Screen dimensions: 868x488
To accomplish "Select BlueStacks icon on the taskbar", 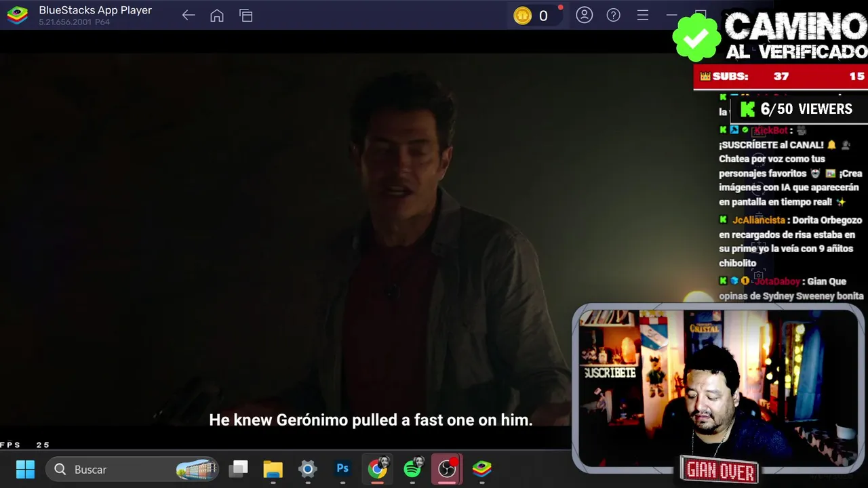I will [x=482, y=468].
